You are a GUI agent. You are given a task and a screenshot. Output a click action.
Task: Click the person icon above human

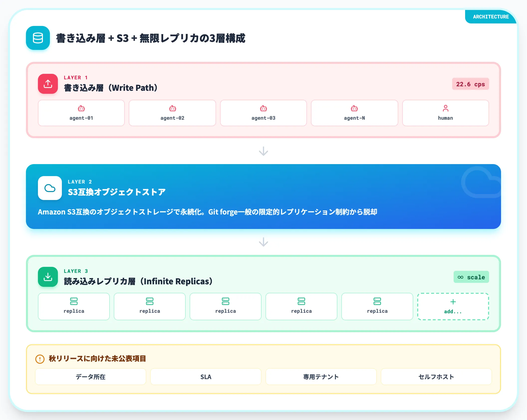point(445,108)
